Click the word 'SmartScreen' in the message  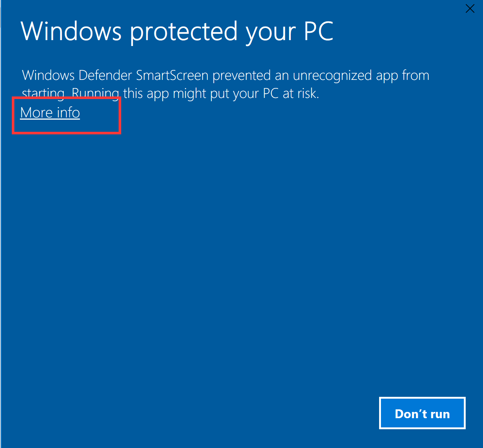pos(172,75)
